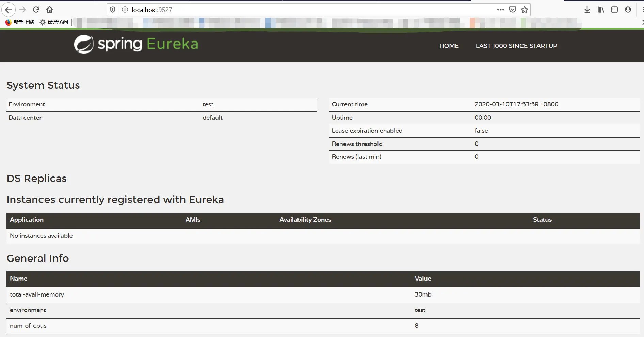Open the 新手上路 bookmark

point(20,22)
